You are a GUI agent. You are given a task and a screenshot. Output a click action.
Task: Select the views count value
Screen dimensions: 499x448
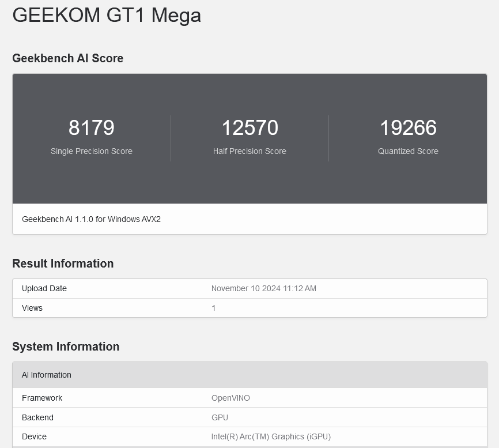(x=214, y=308)
